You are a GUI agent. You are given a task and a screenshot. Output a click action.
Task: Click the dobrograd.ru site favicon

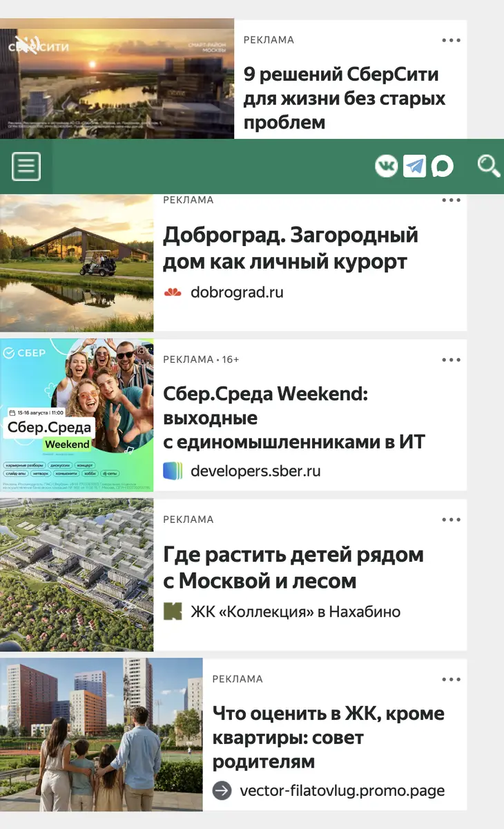(x=173, y=292)
